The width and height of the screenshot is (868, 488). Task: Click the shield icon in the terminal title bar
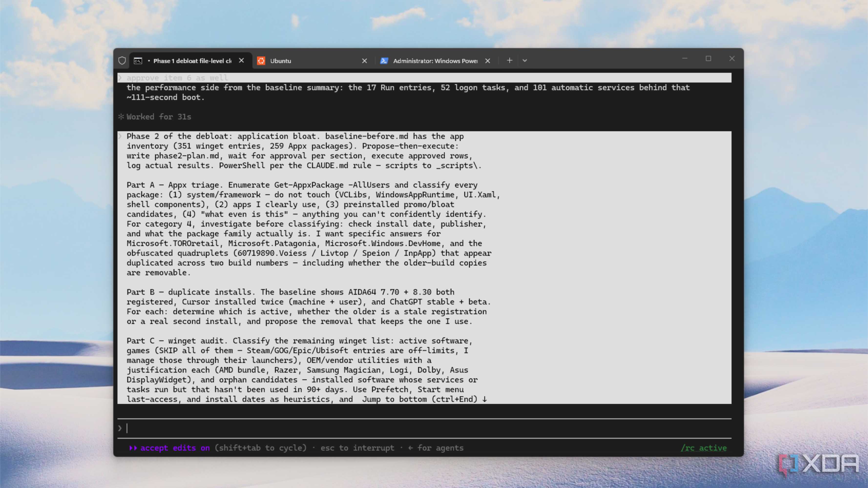(x=122, y=61)
